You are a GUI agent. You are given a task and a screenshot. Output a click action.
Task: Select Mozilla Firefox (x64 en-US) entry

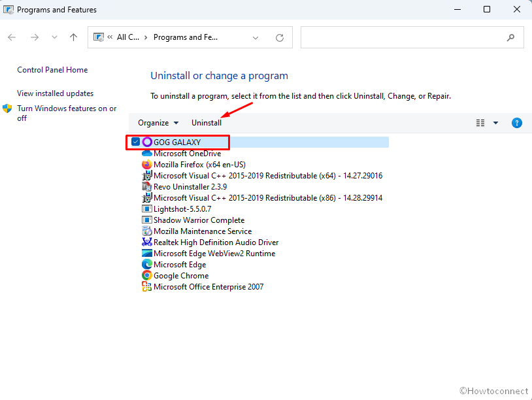point(199,165)
